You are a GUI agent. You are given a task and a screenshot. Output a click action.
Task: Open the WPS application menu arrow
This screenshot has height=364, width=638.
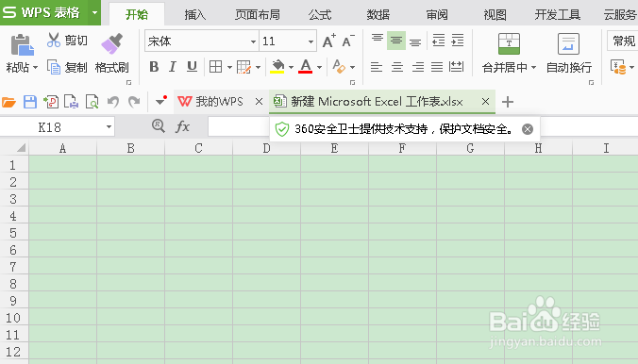(x=94, y=12)
